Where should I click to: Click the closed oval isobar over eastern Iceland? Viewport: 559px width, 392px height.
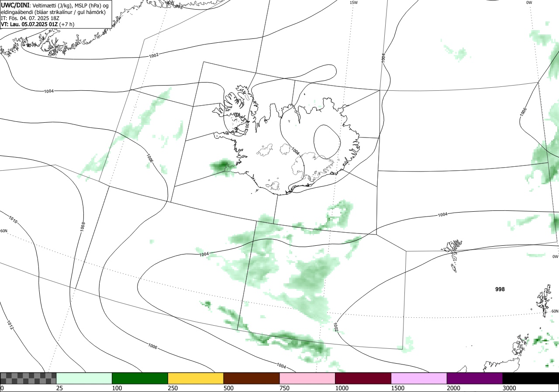tap(327, 142)
